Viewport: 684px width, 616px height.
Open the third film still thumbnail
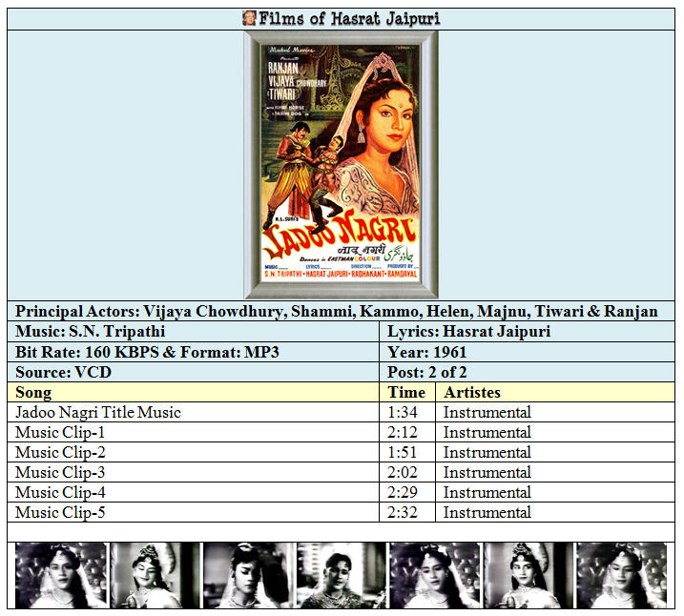coord(249,575)
